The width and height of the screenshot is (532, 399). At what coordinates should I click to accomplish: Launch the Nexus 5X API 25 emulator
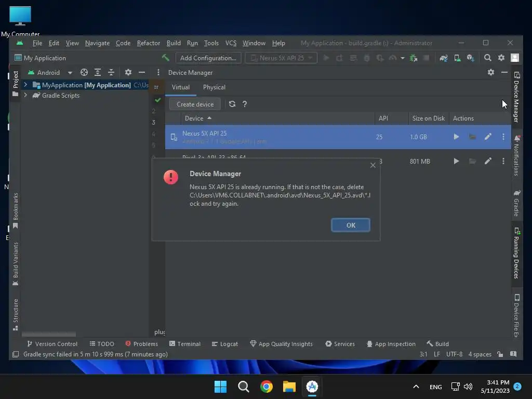456,137
